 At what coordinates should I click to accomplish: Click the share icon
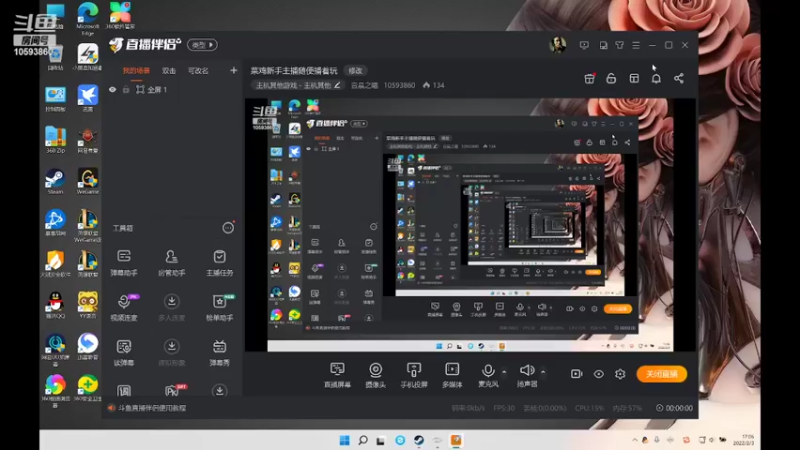[x=679, y=78]
